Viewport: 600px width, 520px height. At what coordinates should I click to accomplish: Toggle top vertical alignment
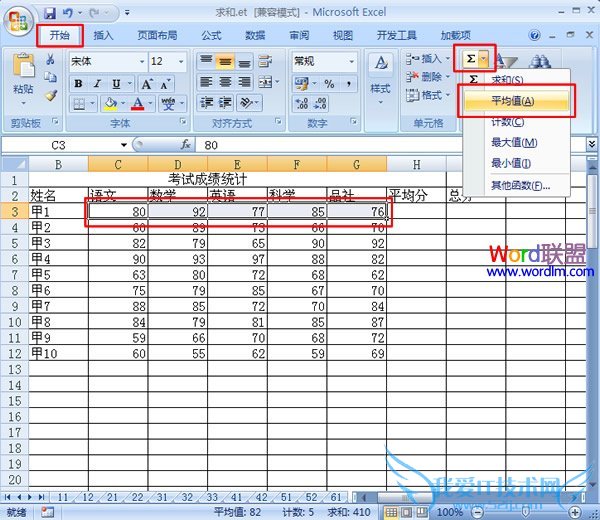206,60
